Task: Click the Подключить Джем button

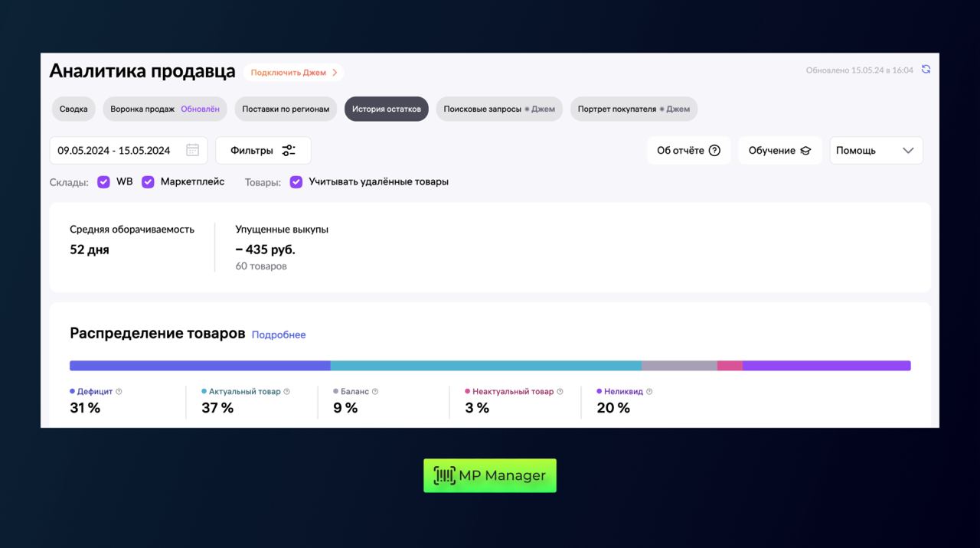Action: pos(293,73)
